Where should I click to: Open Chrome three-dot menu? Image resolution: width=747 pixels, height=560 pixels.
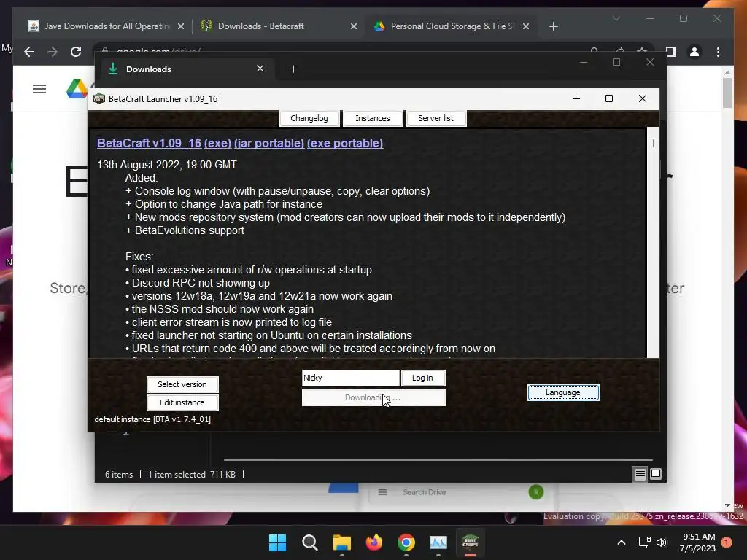point(718,52)
